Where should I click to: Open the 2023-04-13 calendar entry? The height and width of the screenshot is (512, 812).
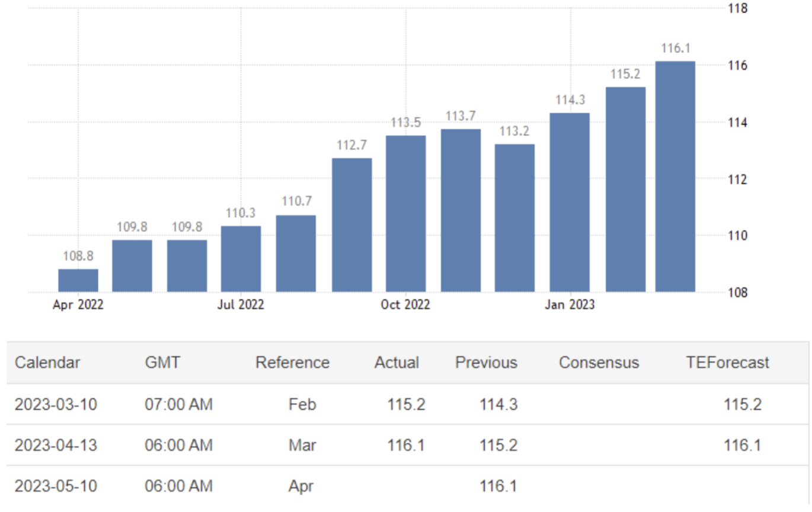pos(56,445)
